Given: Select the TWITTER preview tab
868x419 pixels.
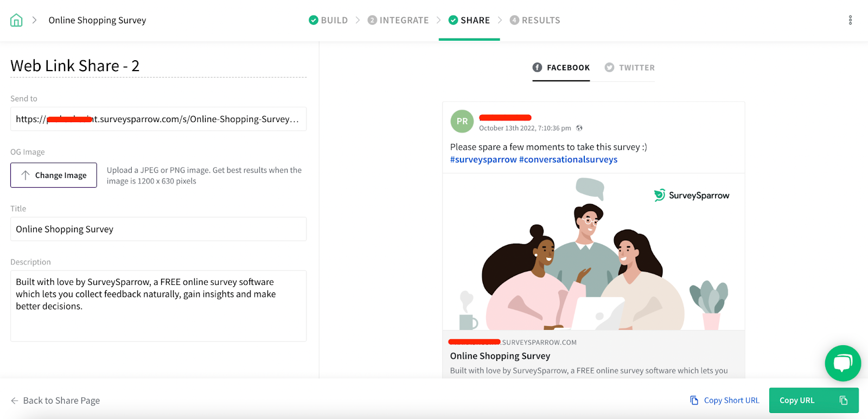Looking at the screenshot, I should click(630, 68).
